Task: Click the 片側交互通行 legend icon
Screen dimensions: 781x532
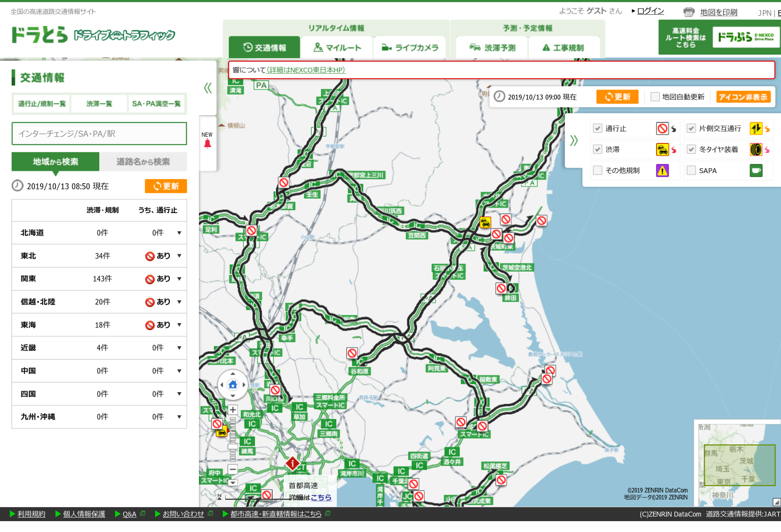Action: [x=756, y=129]
